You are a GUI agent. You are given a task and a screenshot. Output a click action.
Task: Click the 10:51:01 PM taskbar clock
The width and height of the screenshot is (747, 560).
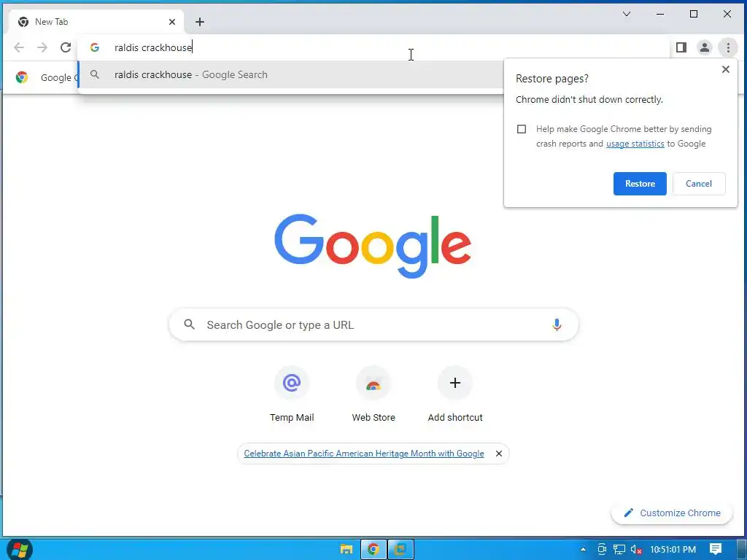tap(673, 550)
